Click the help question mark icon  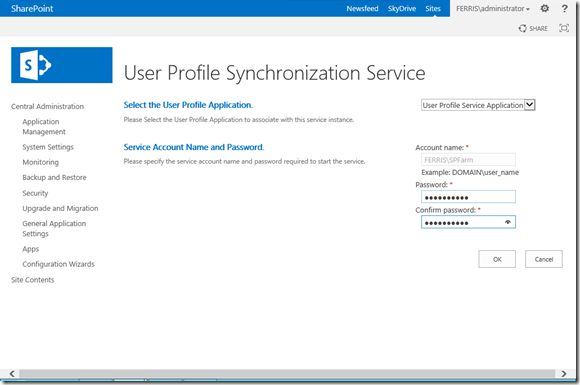click(x=564, y=8)
